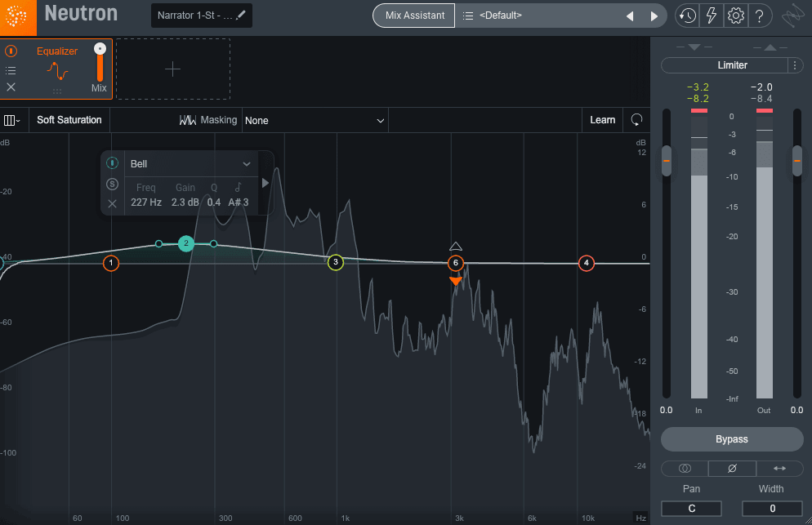Screen dimensions: 812x525
Task: Click Freq value 227 Hz
Action: tap(146, 202)
